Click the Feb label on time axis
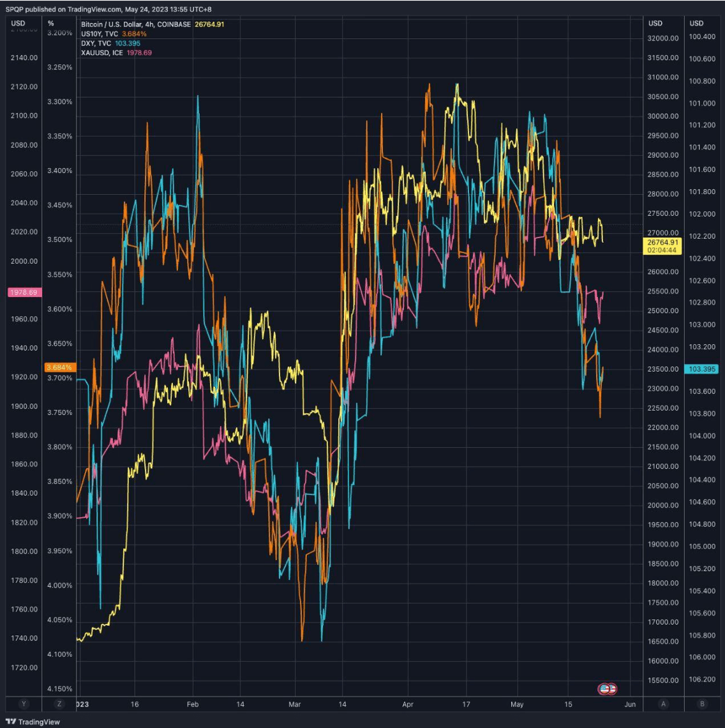 pos(193,704)
